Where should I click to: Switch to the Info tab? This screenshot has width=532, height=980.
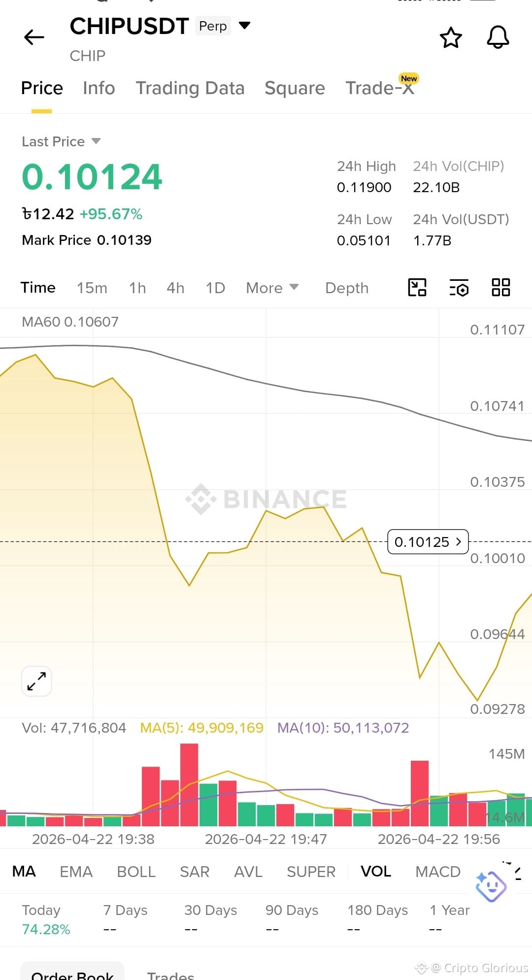(x=99, y=88)
